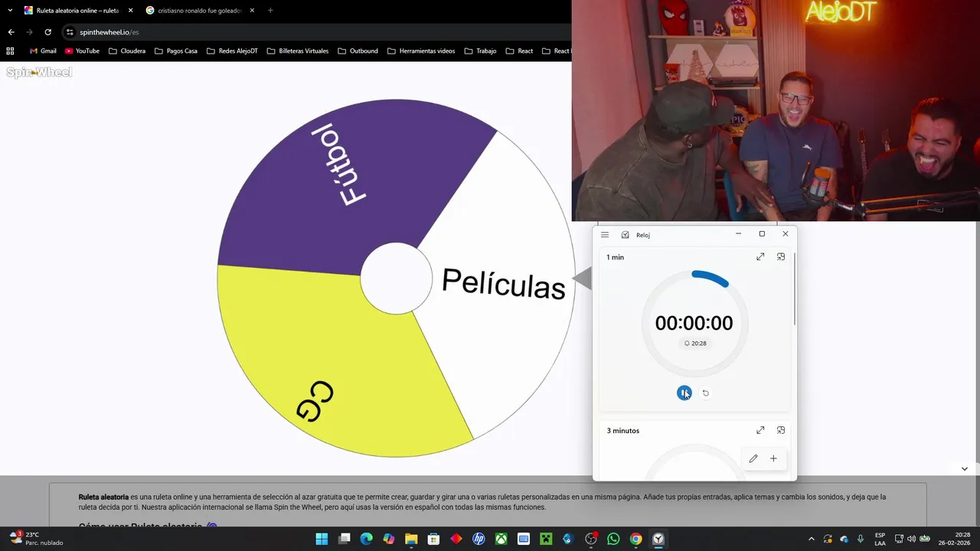Viewport: 980px width, 551px height.
Task: Close the cristiasno ronaldo search tab
Action: click(x=251, y=11)
